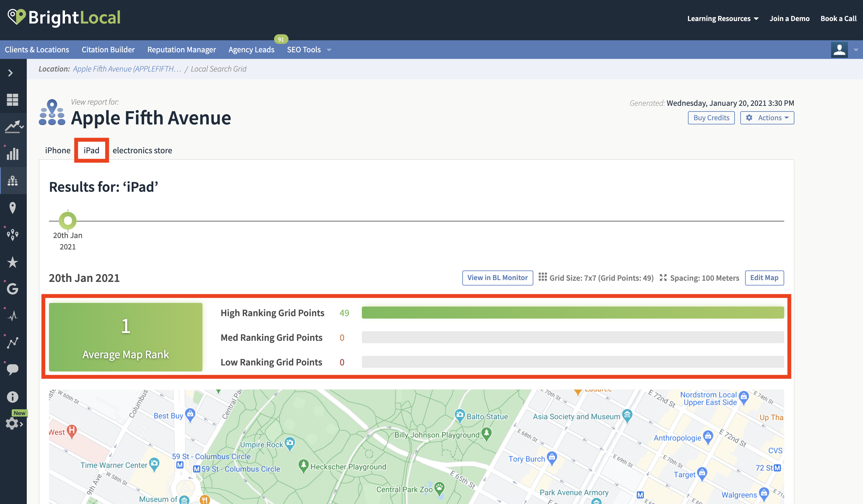Image resolution: width=863 pixels, height=504 pixels.
Task: Click the Med Ranking Grid Points bar
Action: [x=573, y=338]
